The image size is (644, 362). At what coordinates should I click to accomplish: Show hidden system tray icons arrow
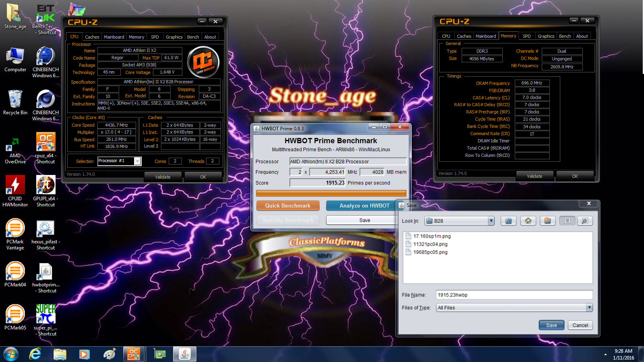pos(605,354)
